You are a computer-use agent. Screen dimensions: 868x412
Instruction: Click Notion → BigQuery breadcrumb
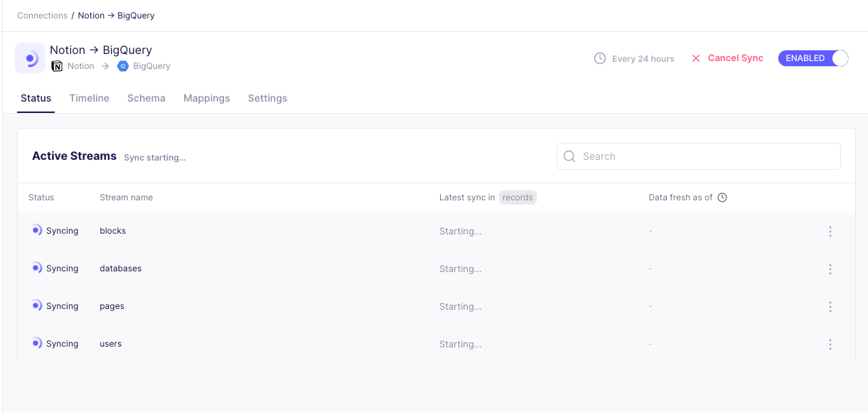tap(116, 16)
